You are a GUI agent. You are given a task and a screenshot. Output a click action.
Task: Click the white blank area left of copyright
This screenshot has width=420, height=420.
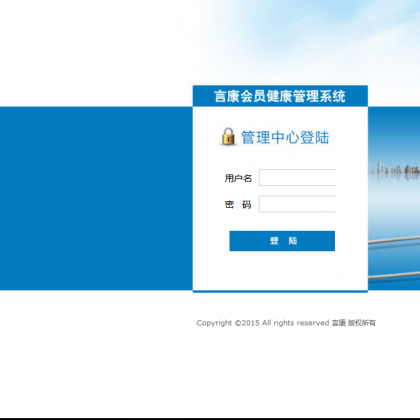(x=97, y=323)
